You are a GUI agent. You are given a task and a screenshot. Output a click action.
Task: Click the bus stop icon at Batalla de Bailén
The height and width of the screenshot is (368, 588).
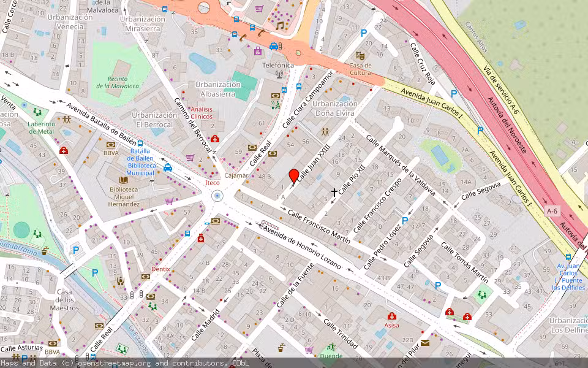click(140, 144)
